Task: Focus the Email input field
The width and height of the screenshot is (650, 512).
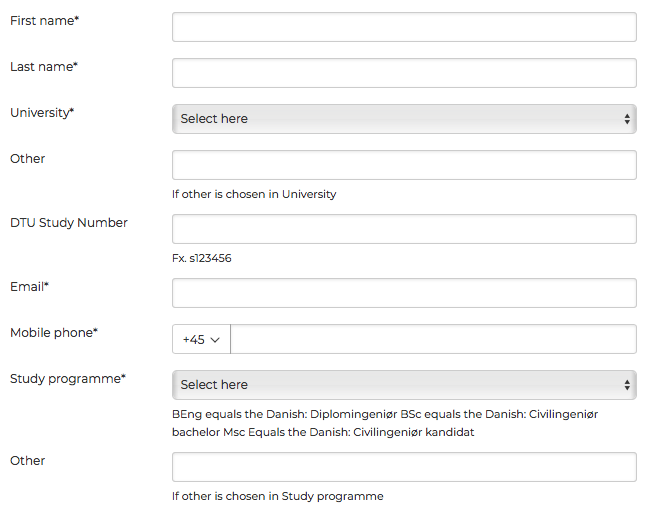Action: tap(404, 293)
